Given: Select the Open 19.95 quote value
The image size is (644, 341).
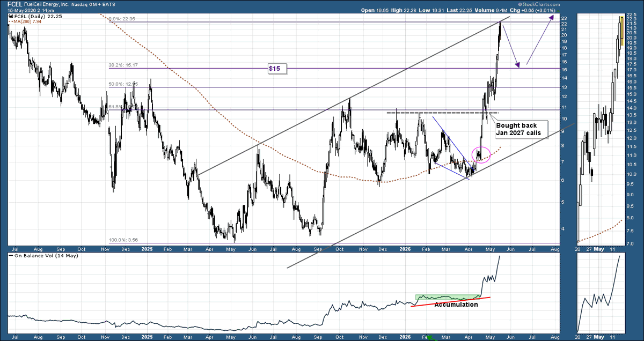Looking at the screenshot, I should point(376,10).
